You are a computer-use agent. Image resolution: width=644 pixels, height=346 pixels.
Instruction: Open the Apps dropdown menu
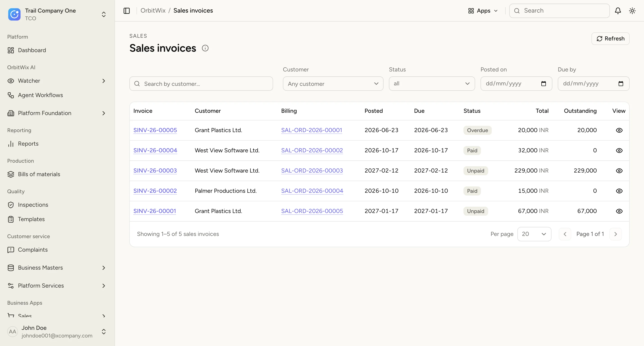click(x=483, y=11)
